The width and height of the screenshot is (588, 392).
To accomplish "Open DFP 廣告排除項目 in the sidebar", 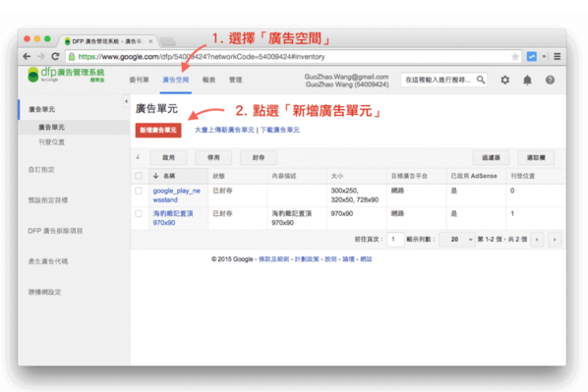I will point(55,231).
